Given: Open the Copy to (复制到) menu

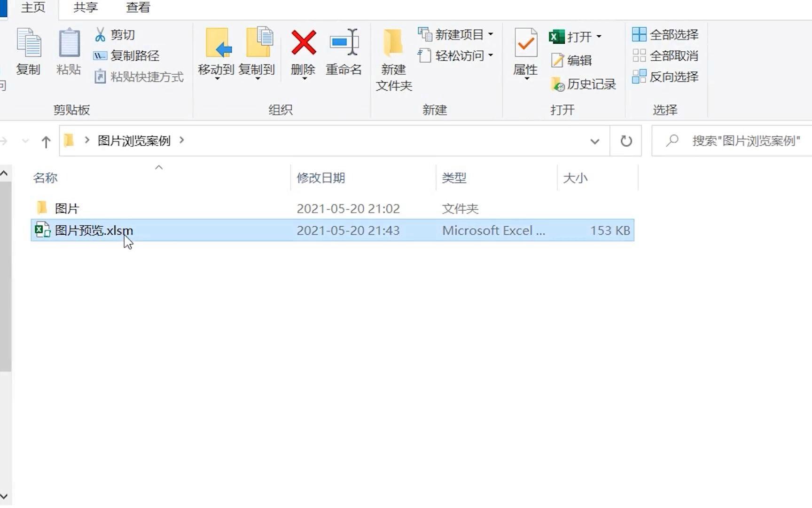Looking at the screenshot, I should point(257,54).
